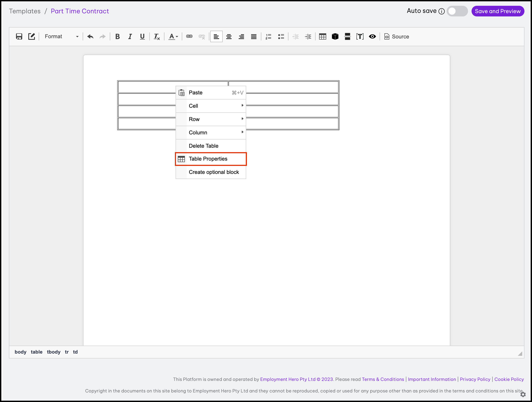Toggle the eye preview icon
The height and width of the screenshot is (402, 532).
(372, 37)
